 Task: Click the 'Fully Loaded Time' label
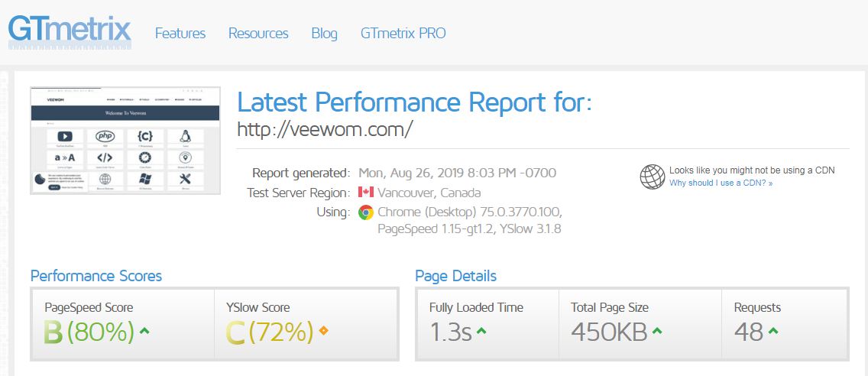coord(476,307)
